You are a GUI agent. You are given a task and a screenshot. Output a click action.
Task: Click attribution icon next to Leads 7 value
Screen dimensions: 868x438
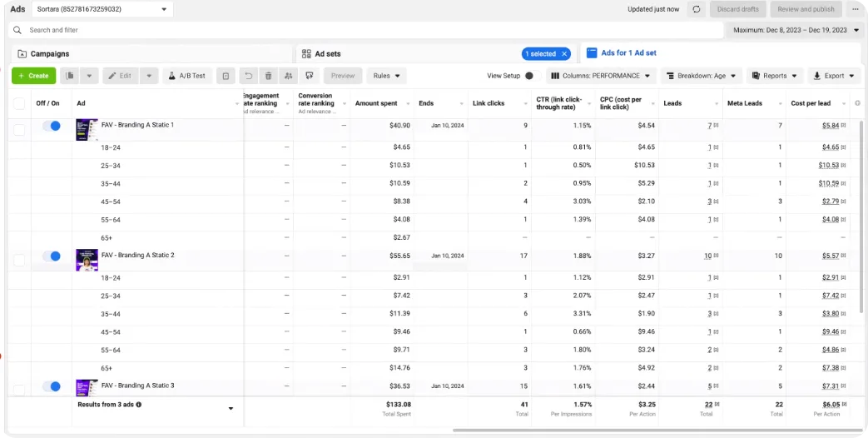(x=716, y=126)
